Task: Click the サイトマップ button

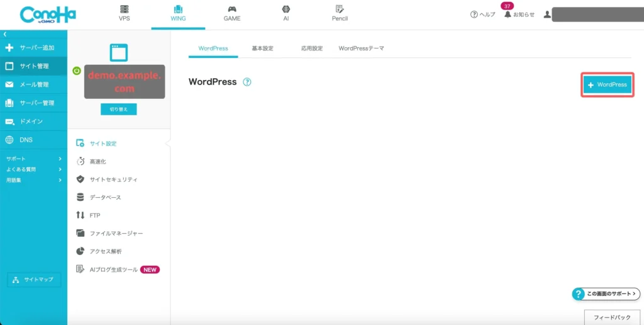Action: pyautogui.click(x=34, y=280)
